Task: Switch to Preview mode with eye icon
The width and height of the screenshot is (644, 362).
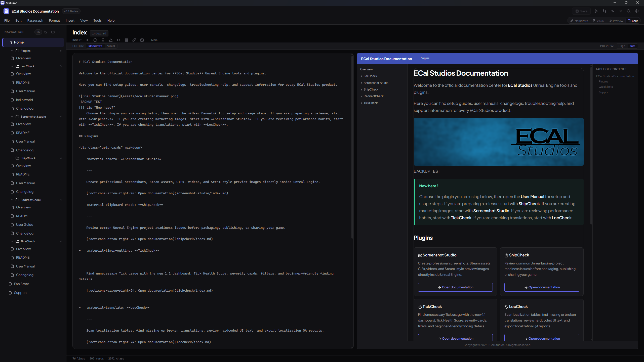Action: (616, 21)
